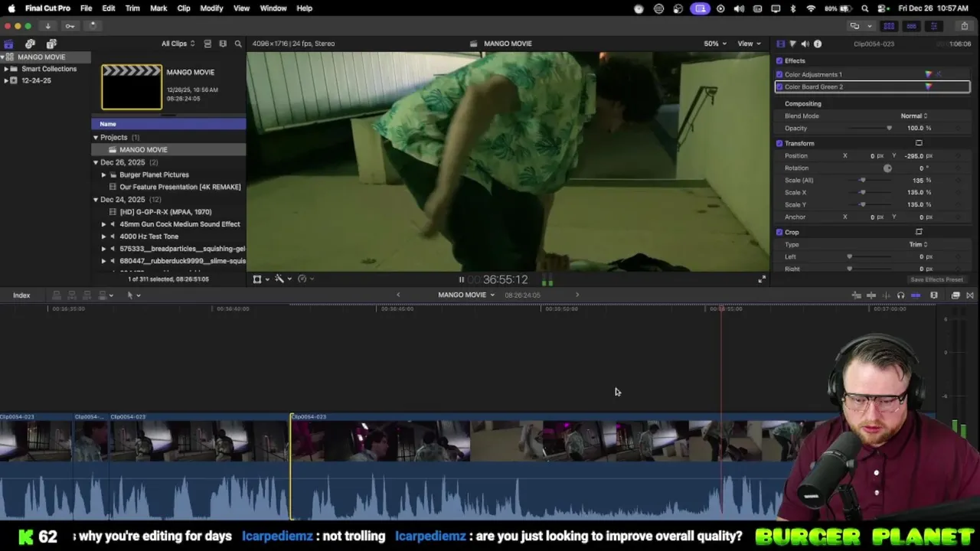
Task: Open the timeline clip appearance filmstrip icon
Action: pos(934,295)
